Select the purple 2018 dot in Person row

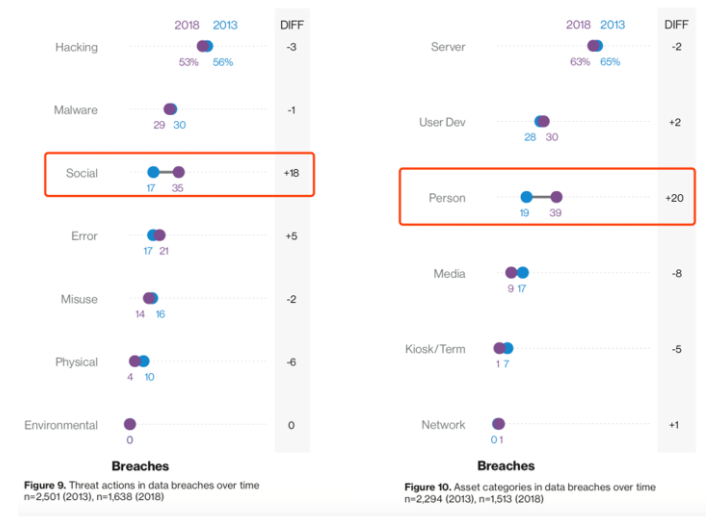tap(557, 197)
